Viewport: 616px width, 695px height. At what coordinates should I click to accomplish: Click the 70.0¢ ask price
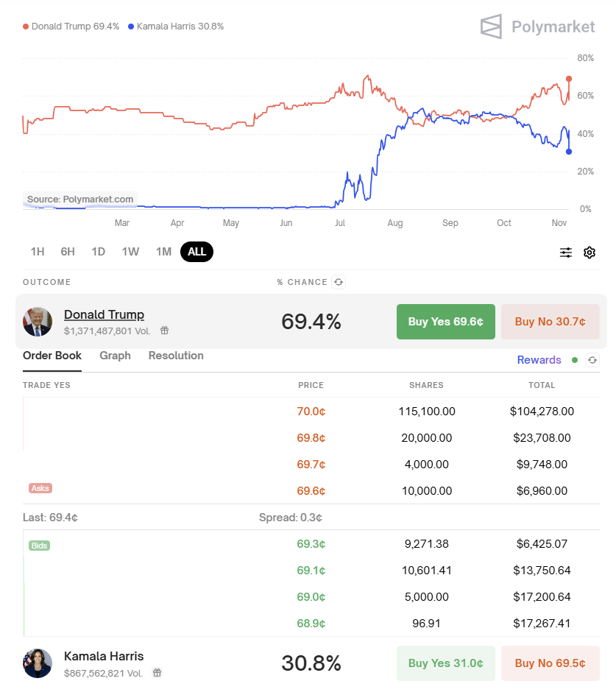pyautogui.click(x=311, y=412)
